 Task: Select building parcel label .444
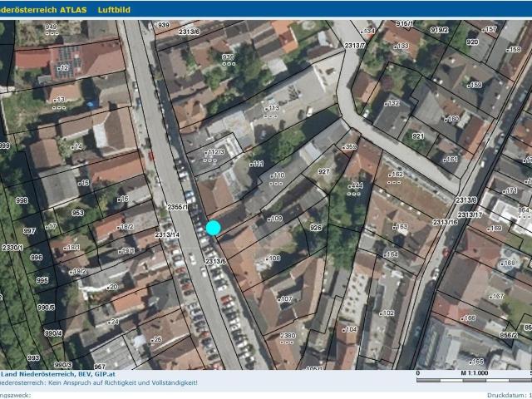pos(356,185)
